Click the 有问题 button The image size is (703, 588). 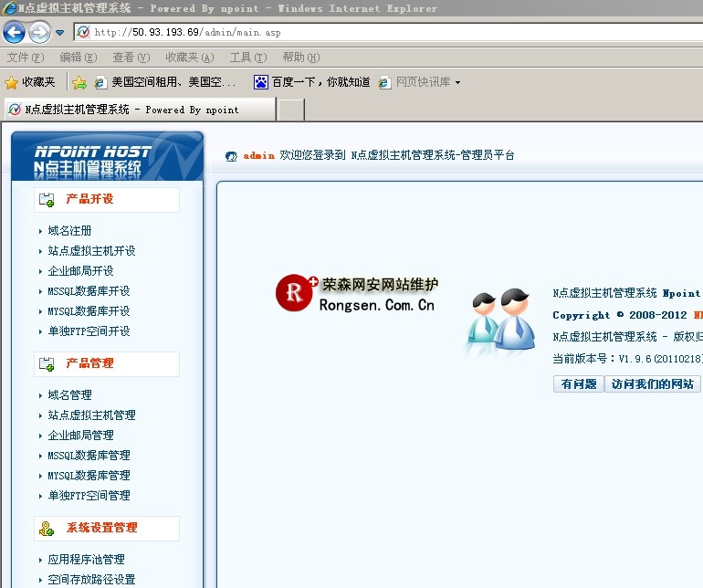pos(578,384)
